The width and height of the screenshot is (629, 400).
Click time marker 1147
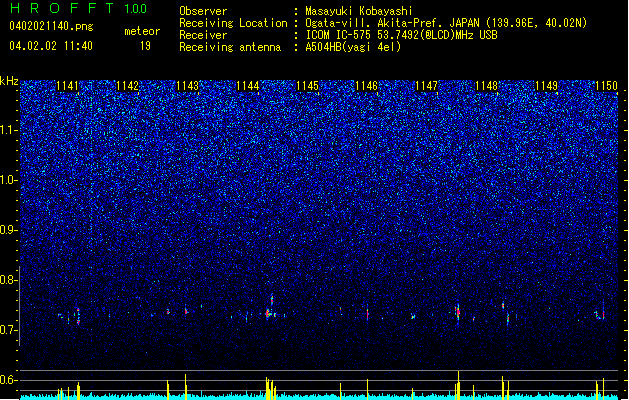pyautogui.click(x=426, y=86)
